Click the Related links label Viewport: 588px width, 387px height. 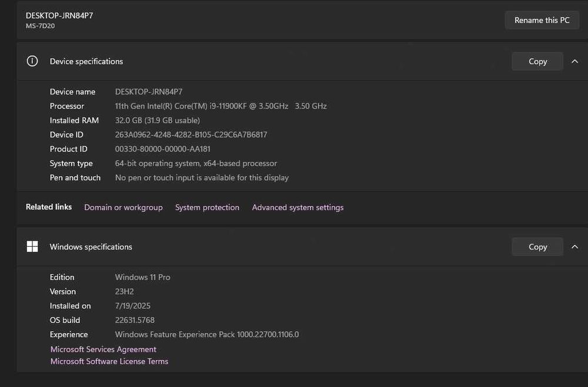point(48,207)
